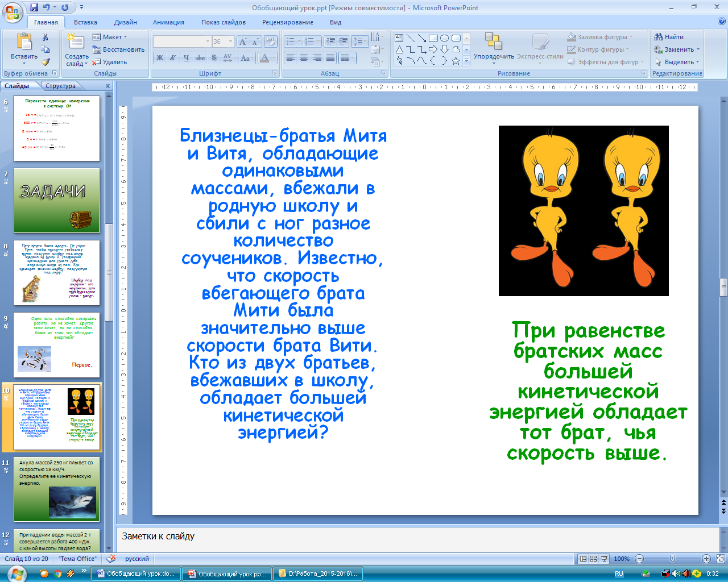Center align text
This screenshot has height=582, width=728.
tap(304, 58)
